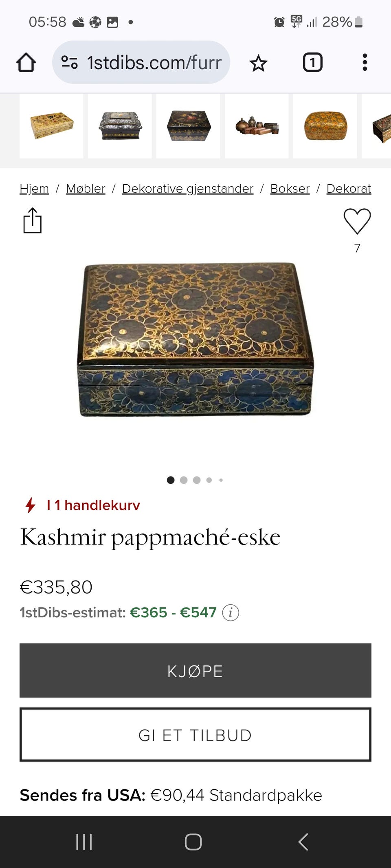Click the KJØPE button
Screen dimensions: 391x868
click(x=195, y=671)
